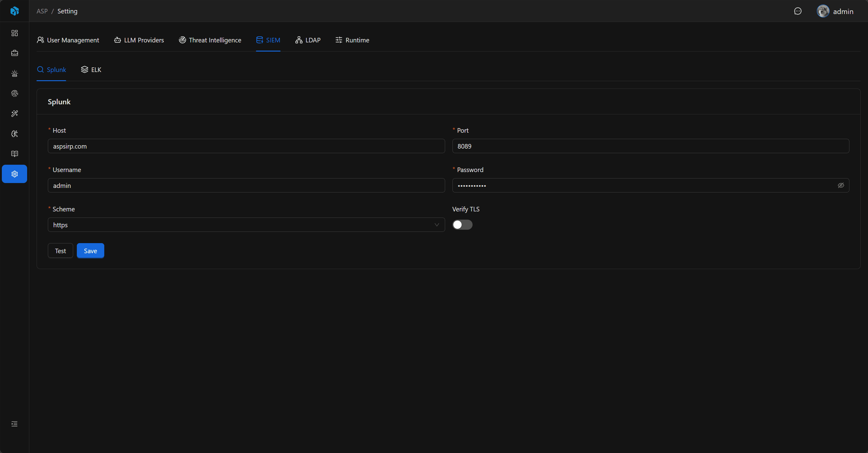Open the dashboard grid icon in sidebar

pos(15,33)
